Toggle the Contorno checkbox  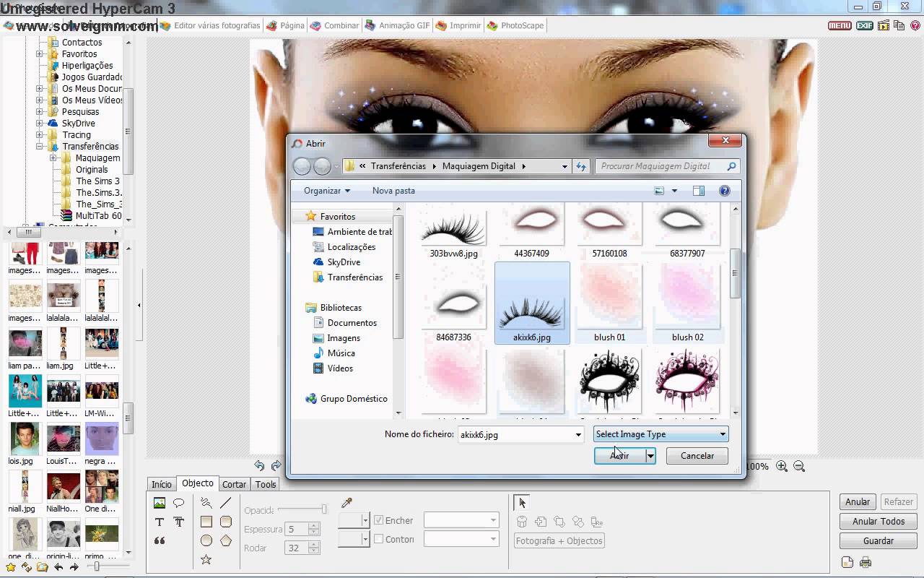378,539
